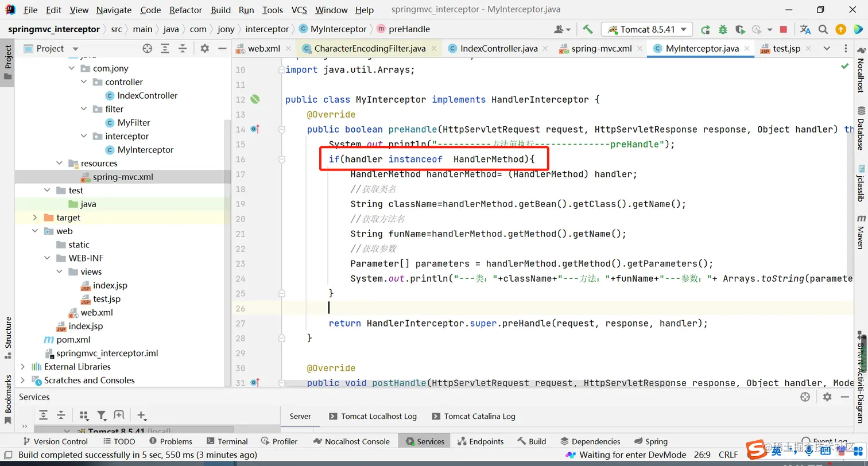Open the Services filter options
Screen dimensions: 868x466
[x=101, y=415]
